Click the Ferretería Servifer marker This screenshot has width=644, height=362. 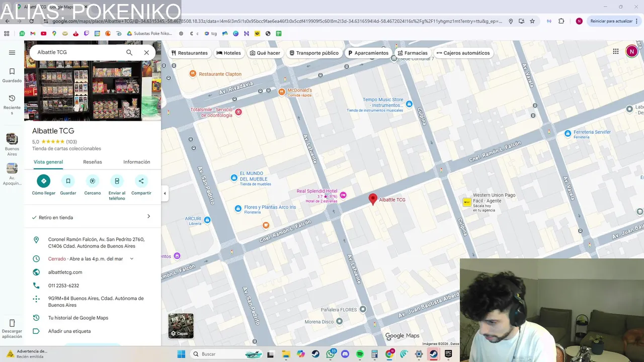tap(568, 133)
